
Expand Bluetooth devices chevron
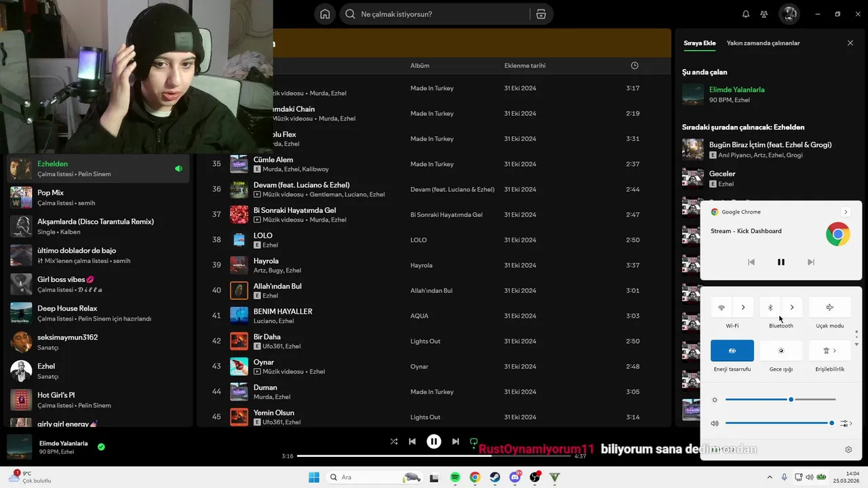[792, 308]
